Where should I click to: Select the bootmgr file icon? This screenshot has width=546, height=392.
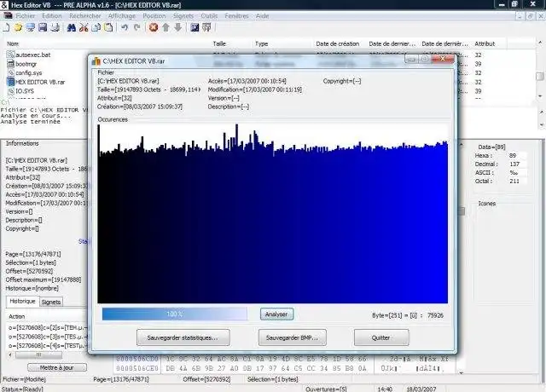(10, 64)
